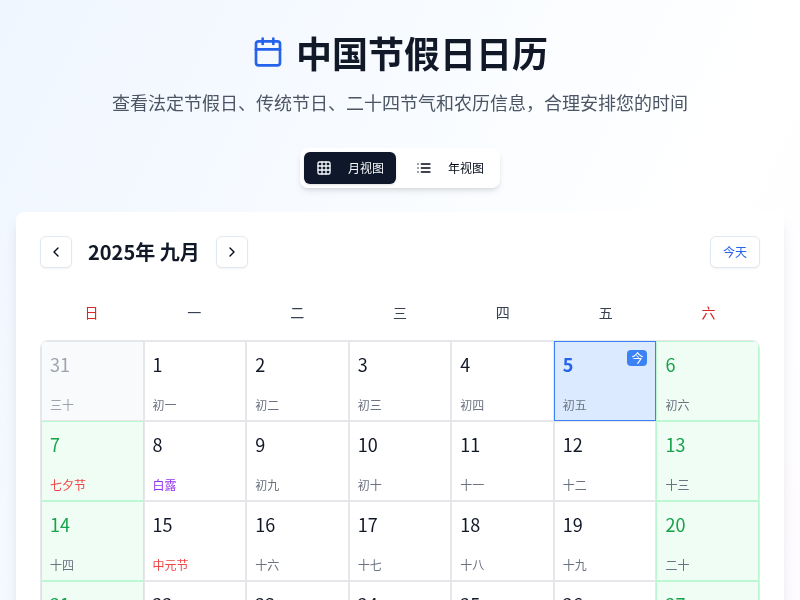The height and width of the screenshot is (600, 800).
Task: Switch to 月视图 month view
Action: click(x=350, y=168)
